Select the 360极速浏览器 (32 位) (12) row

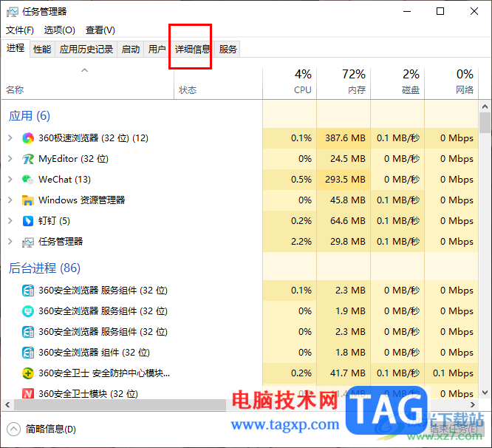[240, 138]
